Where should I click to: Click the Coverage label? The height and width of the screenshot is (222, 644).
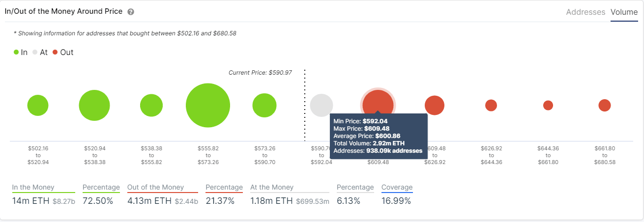point(397,187)
